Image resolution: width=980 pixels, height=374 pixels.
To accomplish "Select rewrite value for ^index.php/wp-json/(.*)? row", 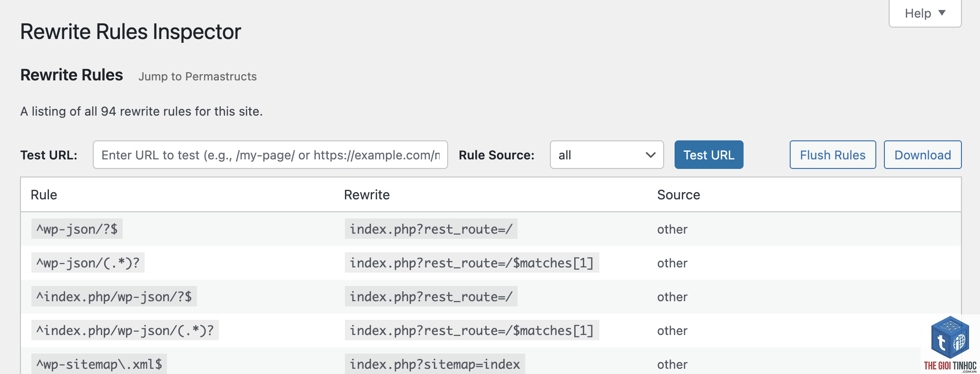I will click(472, 330).
